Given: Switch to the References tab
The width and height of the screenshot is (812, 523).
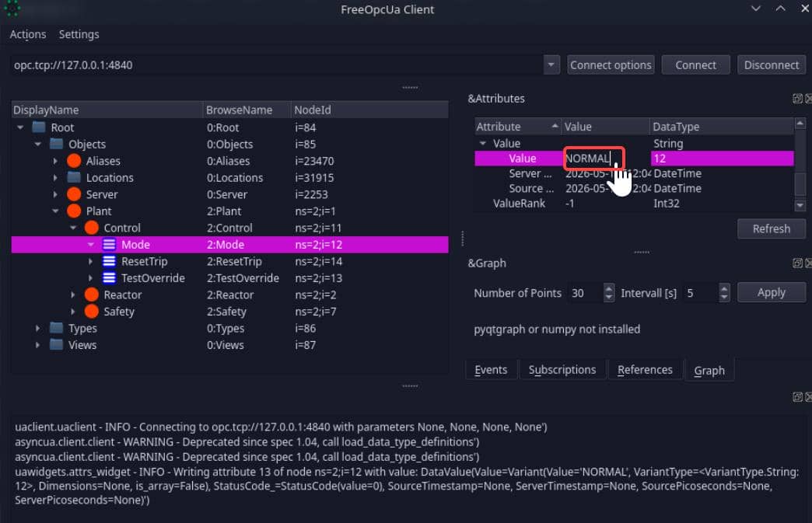Looking at the screenshot, I should (x=645, y=370).
